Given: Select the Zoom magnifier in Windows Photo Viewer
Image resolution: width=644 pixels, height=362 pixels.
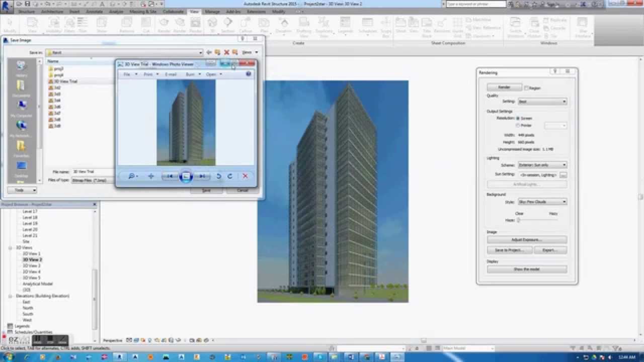Looking at the screenshot, I should click(131, 176).
